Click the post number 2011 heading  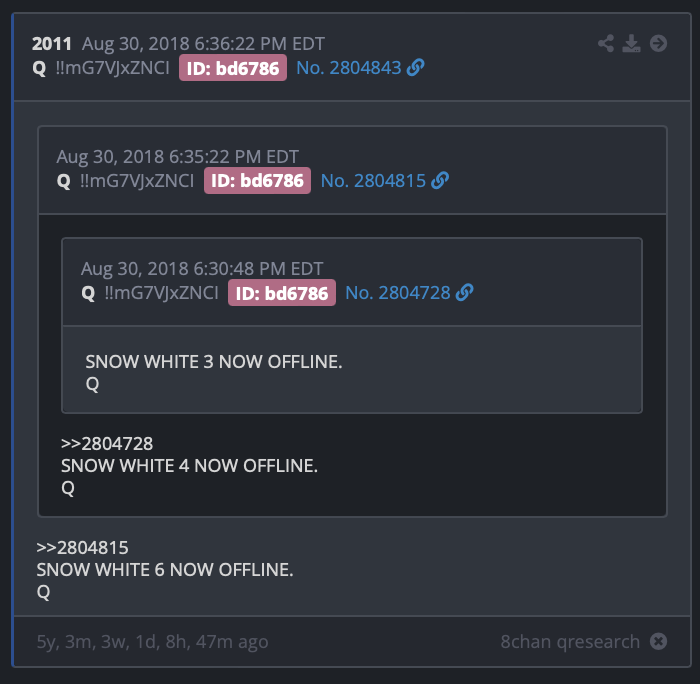(52, 44)
